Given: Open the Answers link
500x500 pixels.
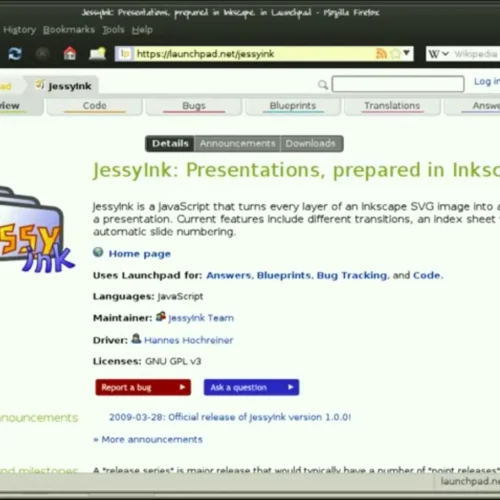Looking at the screenshot, I should (229, 275).
